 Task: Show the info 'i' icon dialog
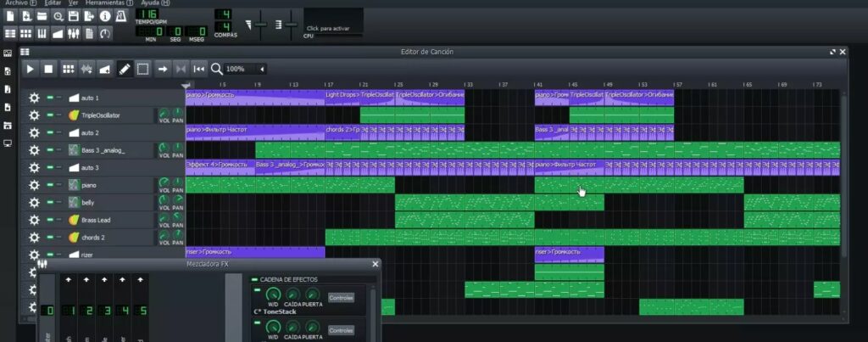click(105, 16)
